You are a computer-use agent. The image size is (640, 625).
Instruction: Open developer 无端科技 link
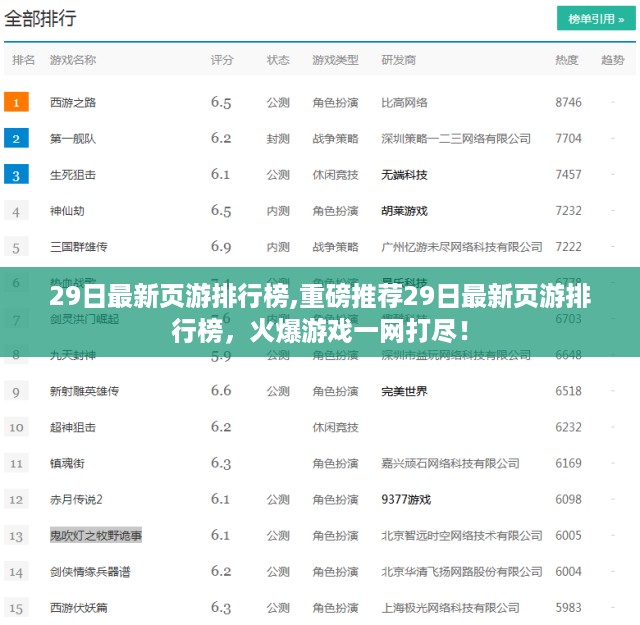(x=404, y=174)
